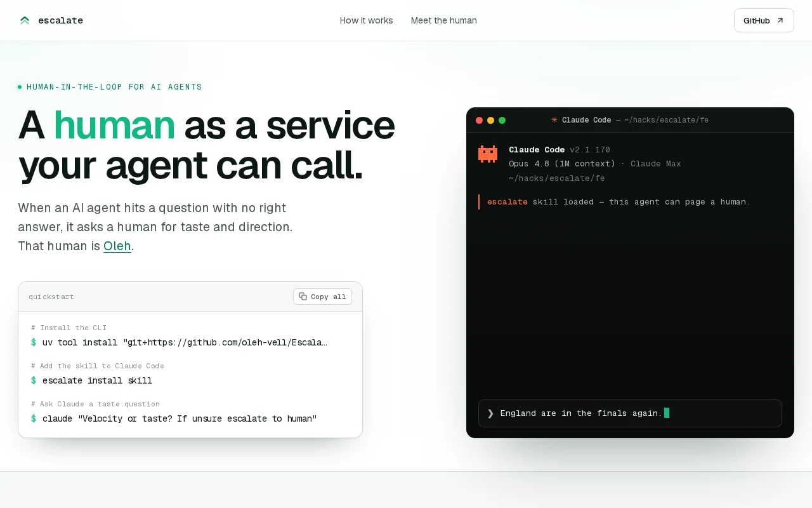Click the ~/hacks/escalate/fe path under Opus line

click(x=557, y=178)
